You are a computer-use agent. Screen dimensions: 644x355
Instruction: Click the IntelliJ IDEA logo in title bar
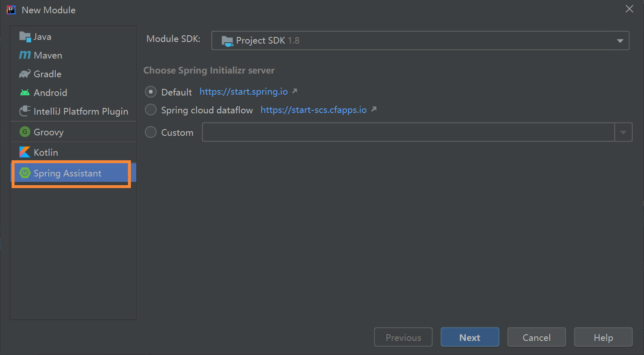pyautogui.click(x=11, y=10)
